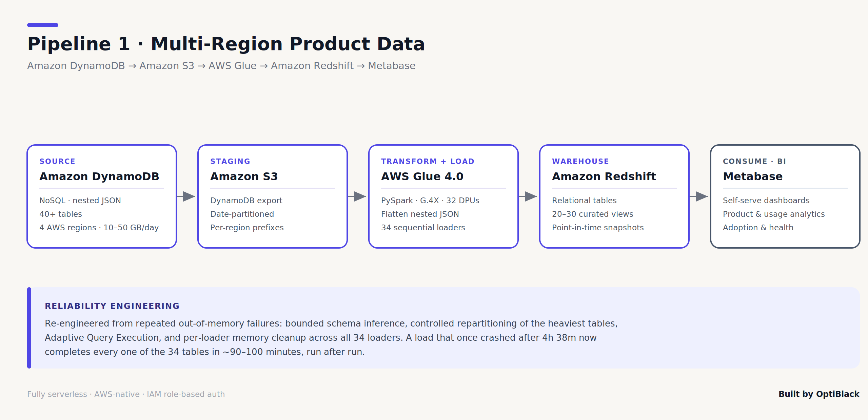The image size is (868, 420).
Task: Click the "CONSUME · BI" card label
Action: (754, 162)
